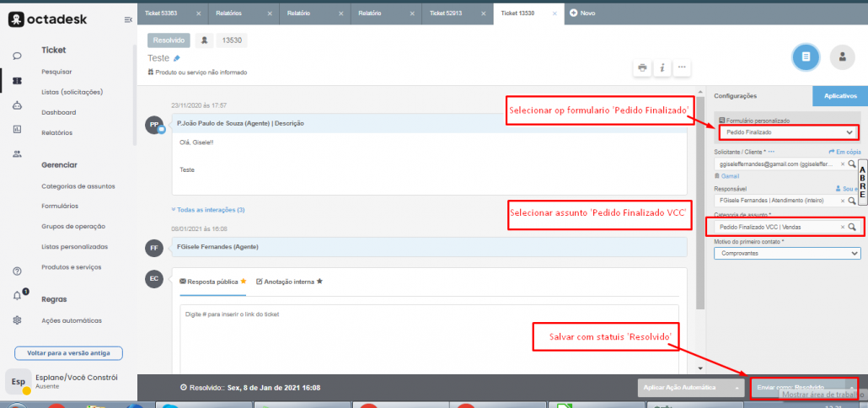868x408 pixels.
Task: Open the chat conversations sidebar icon
Action: pyautogui.click(x=17, y=56)
